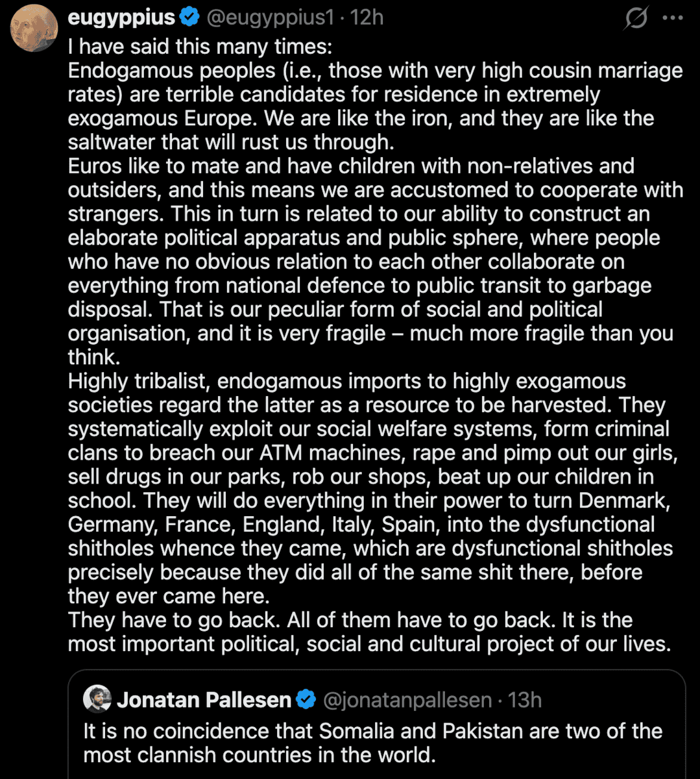This screenshot has width=700, height=779.
Task: Click eugyppius's blue verified badge
Action: [189, 18]
